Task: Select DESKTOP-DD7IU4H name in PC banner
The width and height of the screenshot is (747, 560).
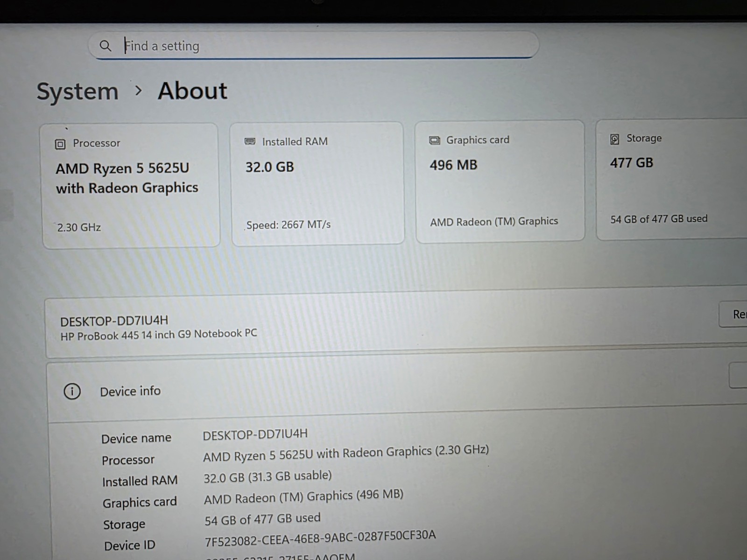Action: (x=114, y=321)
